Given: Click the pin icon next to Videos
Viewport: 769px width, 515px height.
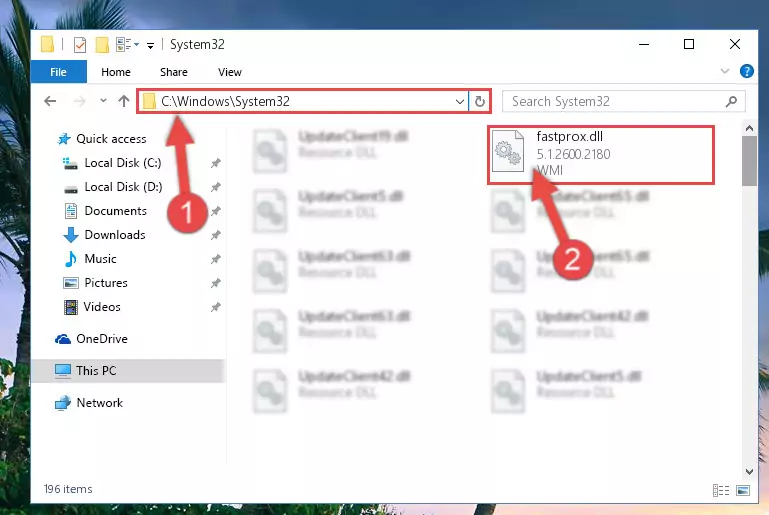Looking at the screenshot, I should (x=215, y=307).
